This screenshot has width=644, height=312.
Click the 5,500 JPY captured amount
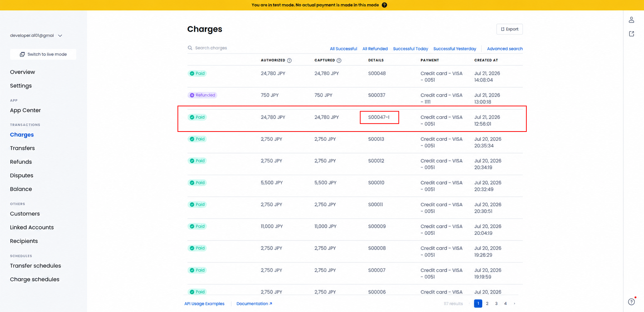[325, 183]
